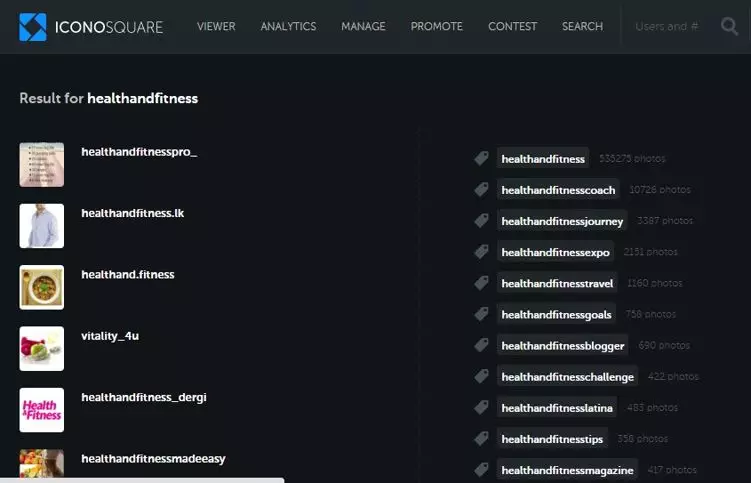751x483 pixels.
Task: Open the Viewer menu
Action: coord(216,27)
